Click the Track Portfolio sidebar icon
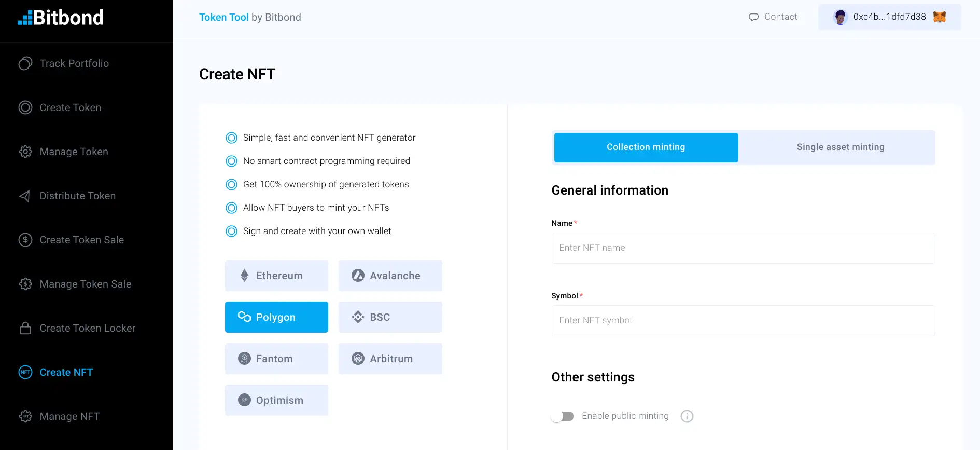The height and width of the screenshot is (450, 980). pyautogui.click(x=25, y=63)
